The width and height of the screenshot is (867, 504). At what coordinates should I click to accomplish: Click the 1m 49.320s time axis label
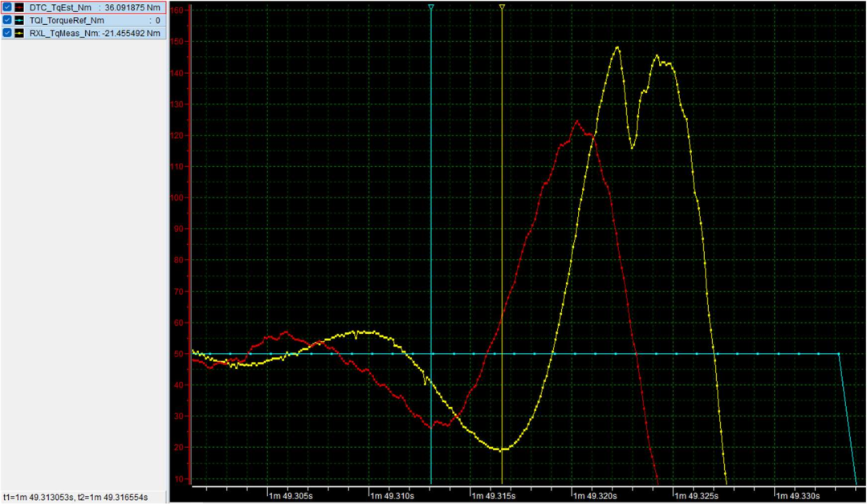(595, 496)
